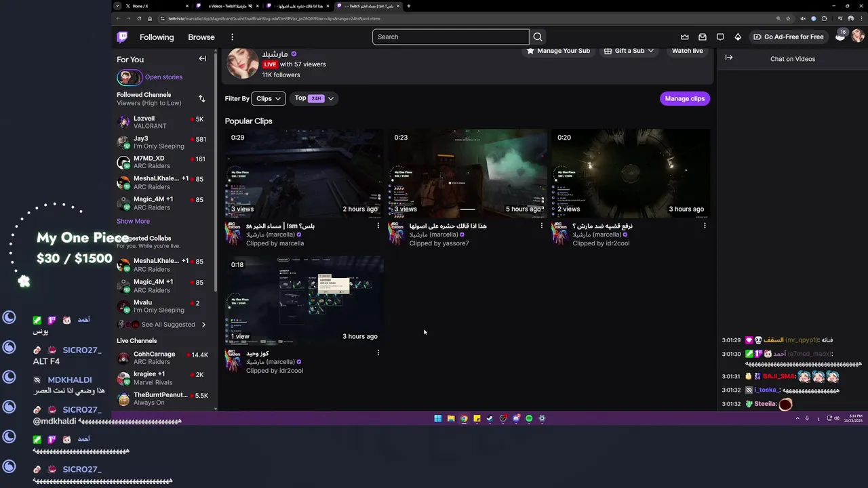This screenshot has height=488, width=868.
Task: Open File Explorer from taskbar
Action: coord(451,418)
